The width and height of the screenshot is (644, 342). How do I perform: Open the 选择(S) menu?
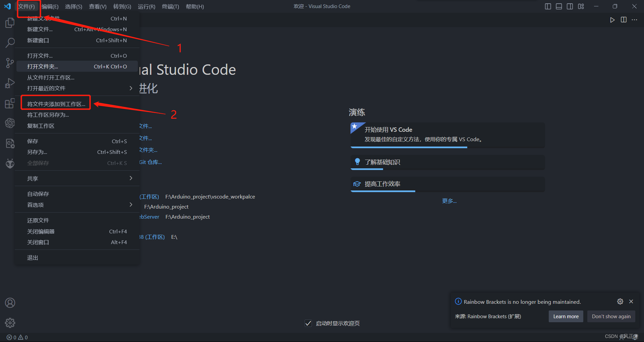point(73,7)
